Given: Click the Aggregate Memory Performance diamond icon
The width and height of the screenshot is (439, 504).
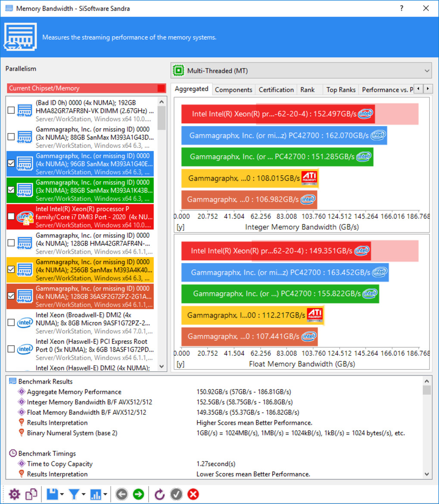Looking at the screenshot, I should point(22,392).
